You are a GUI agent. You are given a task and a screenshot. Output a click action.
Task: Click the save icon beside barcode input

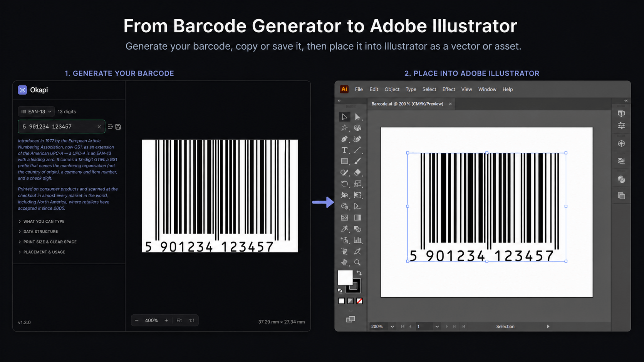click(118, 127)
